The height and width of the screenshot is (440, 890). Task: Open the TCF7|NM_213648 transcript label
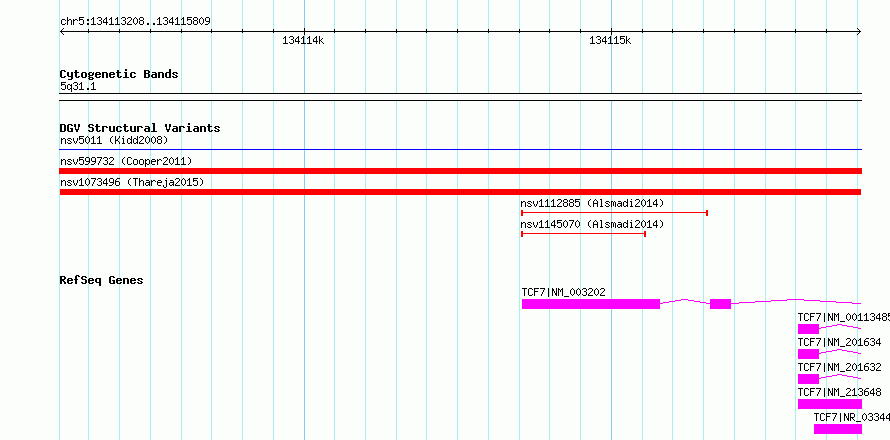click(839, 392)
